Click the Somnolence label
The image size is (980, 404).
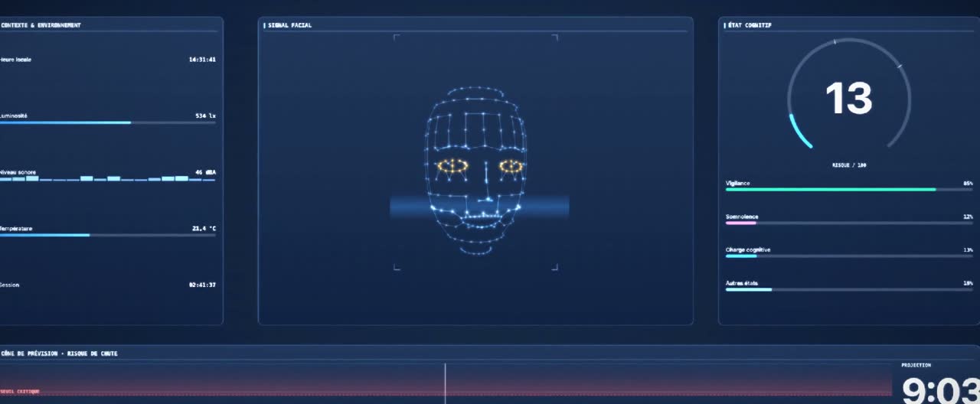coord(742,217)
